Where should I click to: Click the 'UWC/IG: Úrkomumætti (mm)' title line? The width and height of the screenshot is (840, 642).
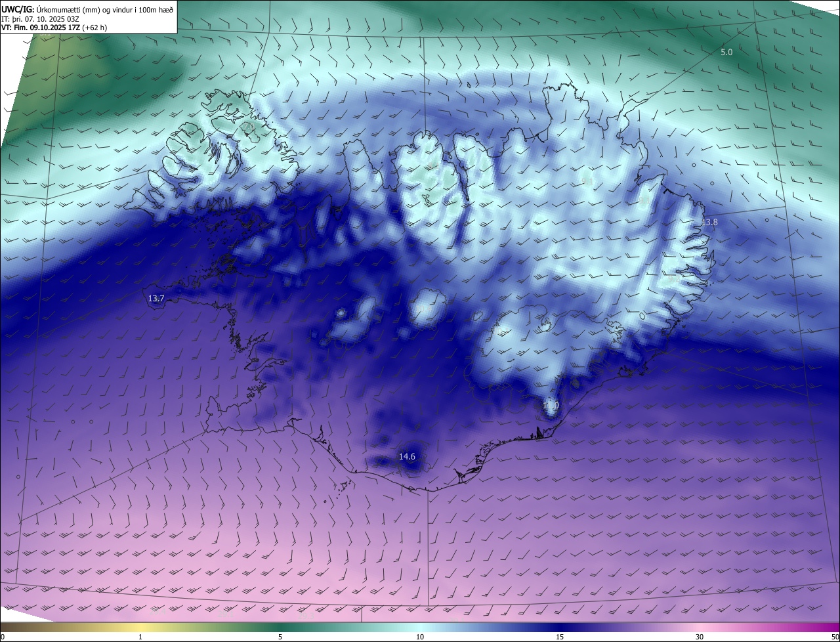87,9
